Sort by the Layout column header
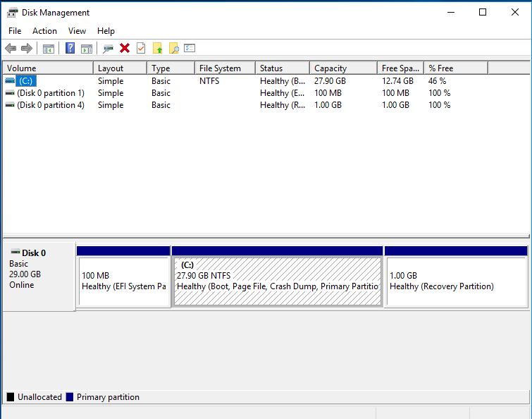The image size is (532, 419). pyautogui.click(x=120, y=68)
